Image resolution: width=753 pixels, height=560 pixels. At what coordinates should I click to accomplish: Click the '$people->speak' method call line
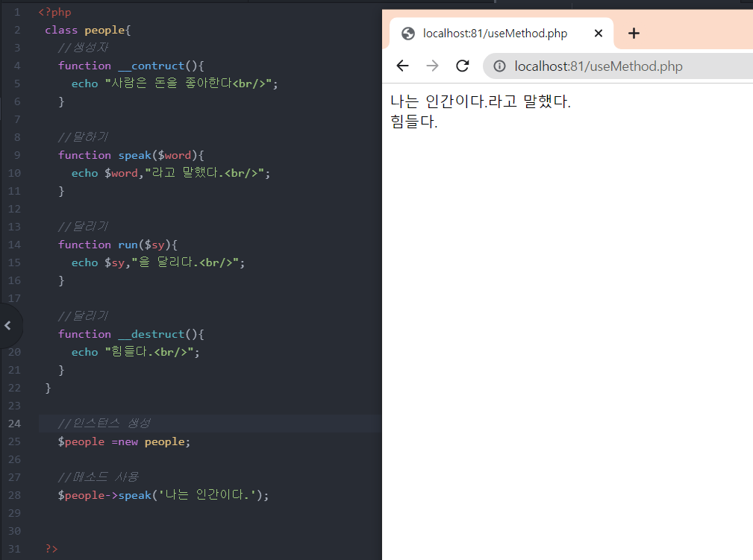point(163,494)
